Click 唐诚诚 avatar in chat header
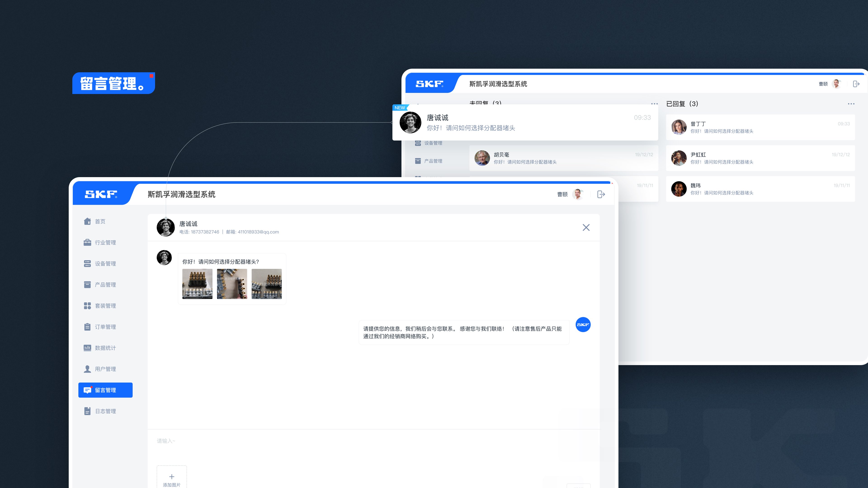This screenshot has width=868, height=488. [165, 227]
